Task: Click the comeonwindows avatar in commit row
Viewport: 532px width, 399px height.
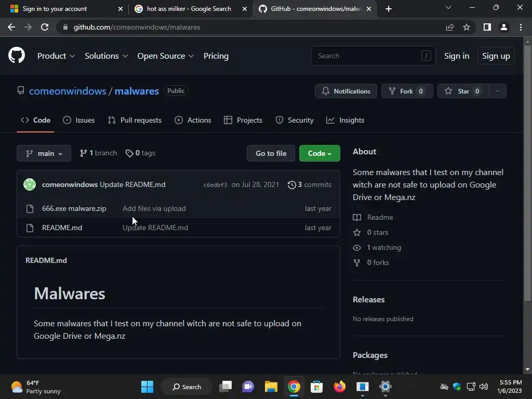Action: (30, 184)
